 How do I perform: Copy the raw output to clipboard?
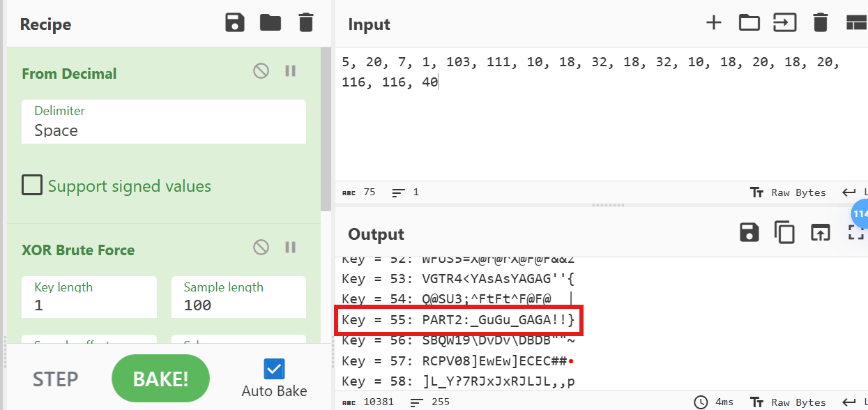coord(785,233)
